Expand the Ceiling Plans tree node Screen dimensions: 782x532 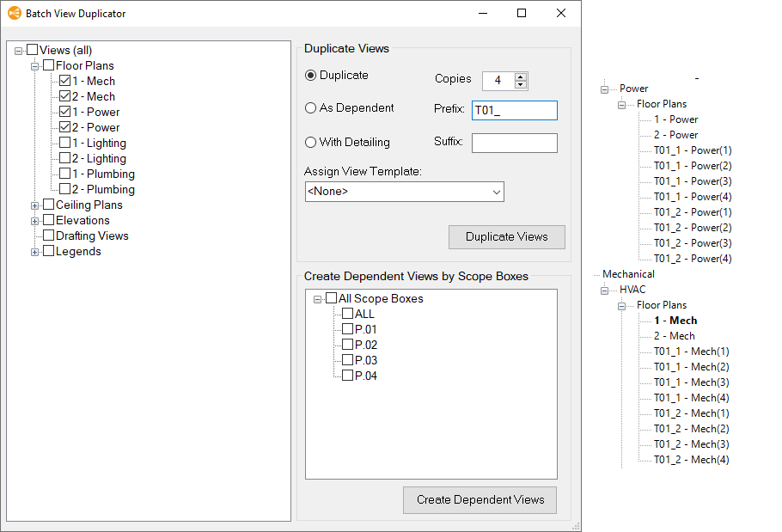pos(35,205)
